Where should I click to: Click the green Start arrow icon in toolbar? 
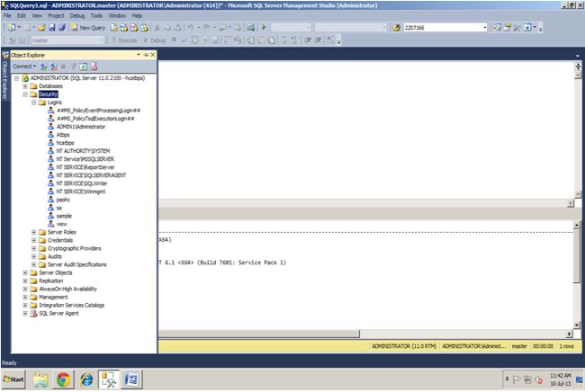click(x=264, y=27)
